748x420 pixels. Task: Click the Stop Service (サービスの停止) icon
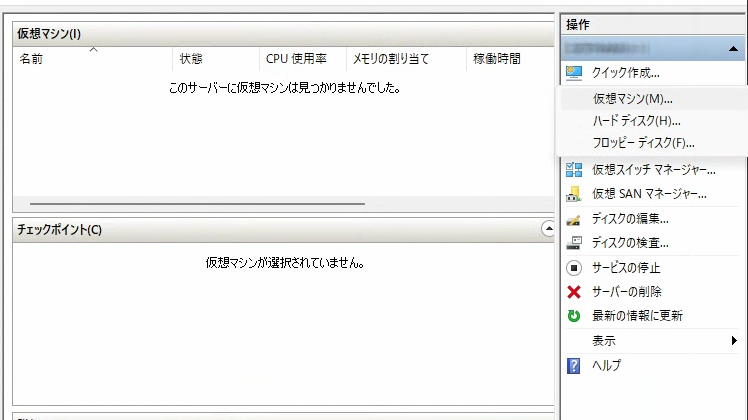click(574, 268)
